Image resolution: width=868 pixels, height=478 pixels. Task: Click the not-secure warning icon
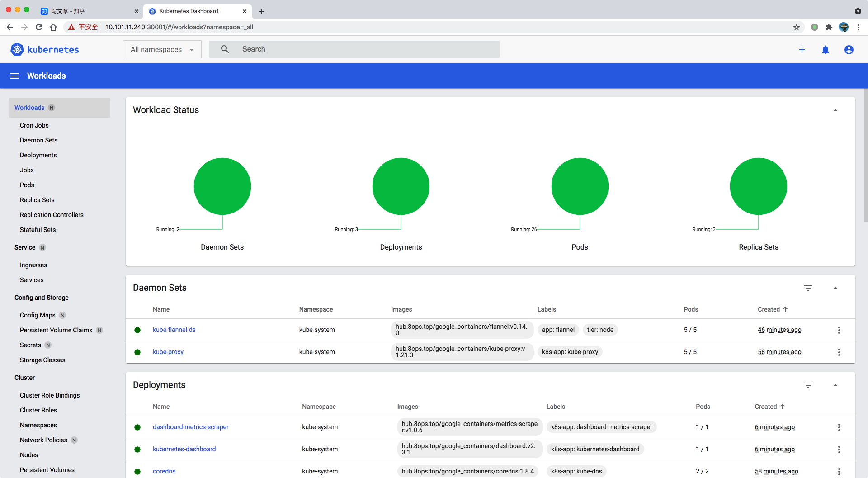(x=71, y=27)
